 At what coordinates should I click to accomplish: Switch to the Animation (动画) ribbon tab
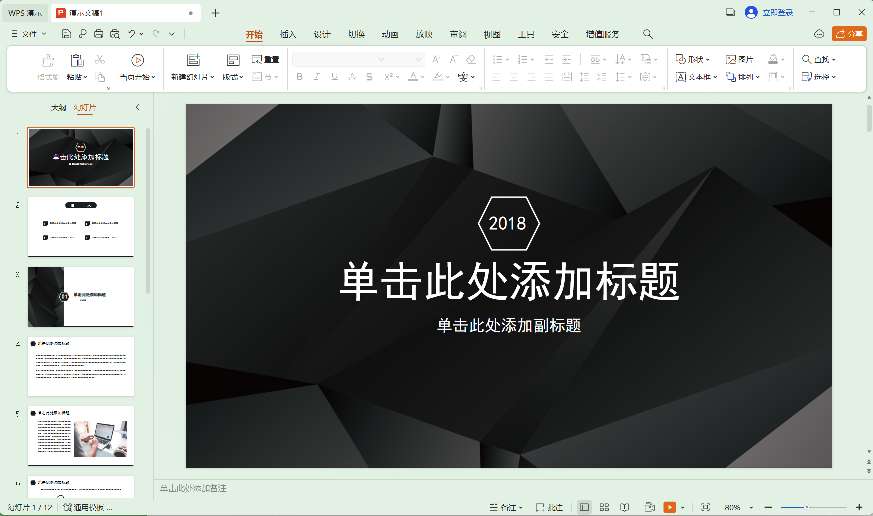pos(390,35)
